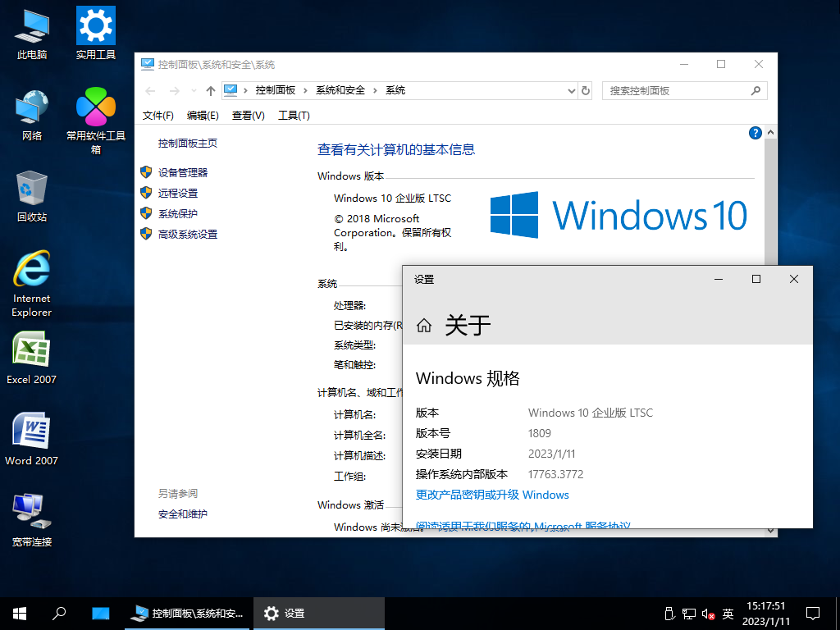Screen dimensions: 840x630
Task: Select version number 1809 text
Action: (x=540, y=433)
